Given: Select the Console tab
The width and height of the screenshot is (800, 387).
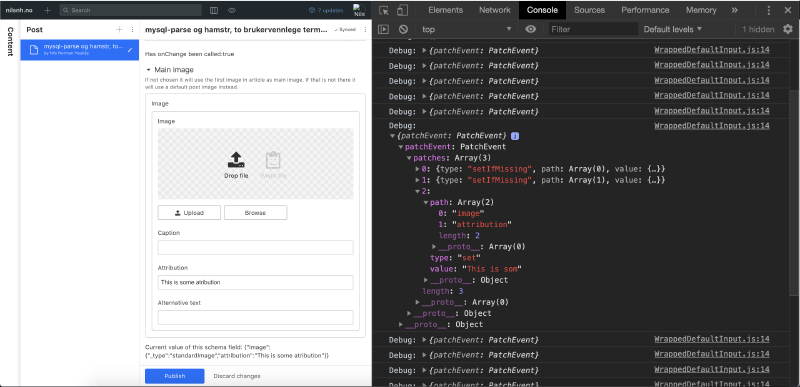Looking at the screenshot, I should [542, 10].
